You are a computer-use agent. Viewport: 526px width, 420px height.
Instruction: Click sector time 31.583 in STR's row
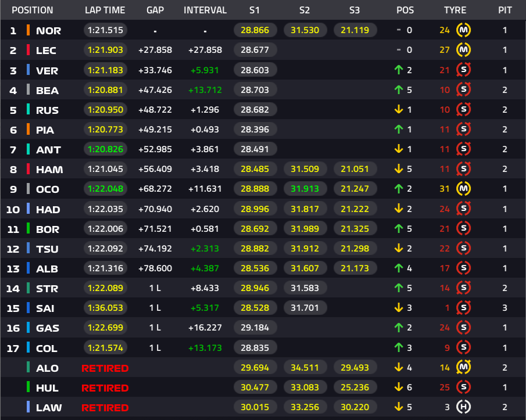tap(305, 288)
